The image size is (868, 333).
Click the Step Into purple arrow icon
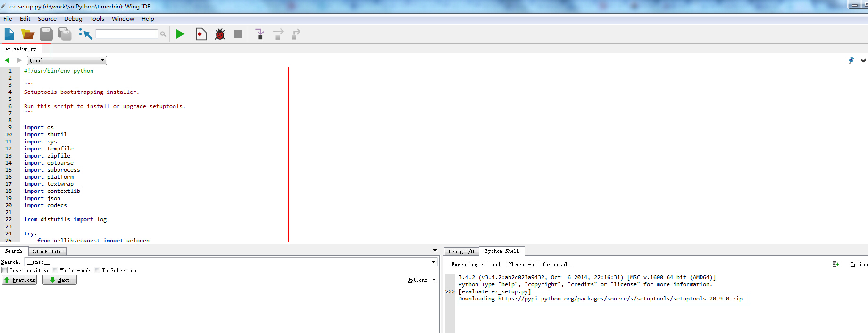coord(259,34)
